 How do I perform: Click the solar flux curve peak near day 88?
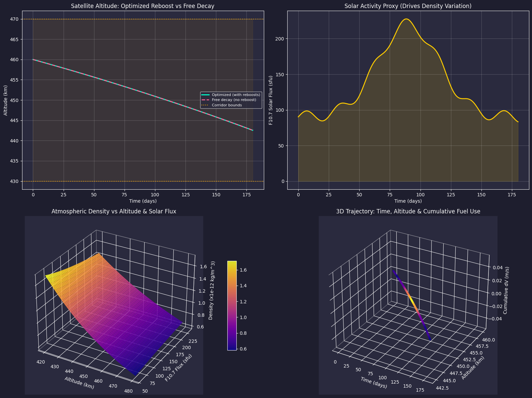click(x=406, y=19)
